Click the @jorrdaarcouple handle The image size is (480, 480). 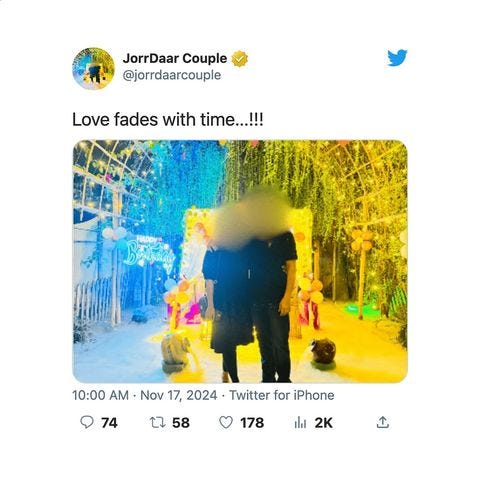[172, 75]
